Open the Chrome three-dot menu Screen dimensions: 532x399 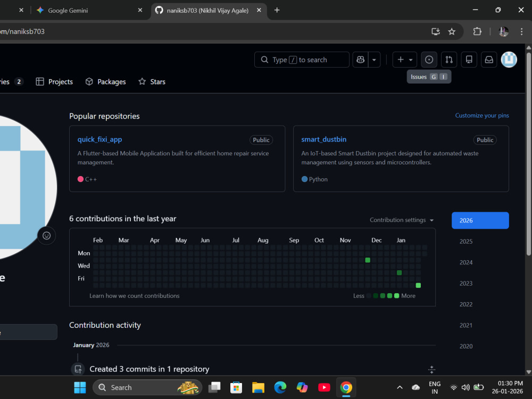point(521,31)
